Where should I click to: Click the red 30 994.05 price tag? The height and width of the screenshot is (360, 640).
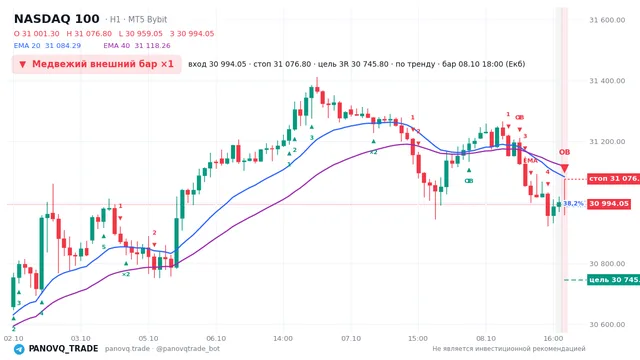pos(609,204)
